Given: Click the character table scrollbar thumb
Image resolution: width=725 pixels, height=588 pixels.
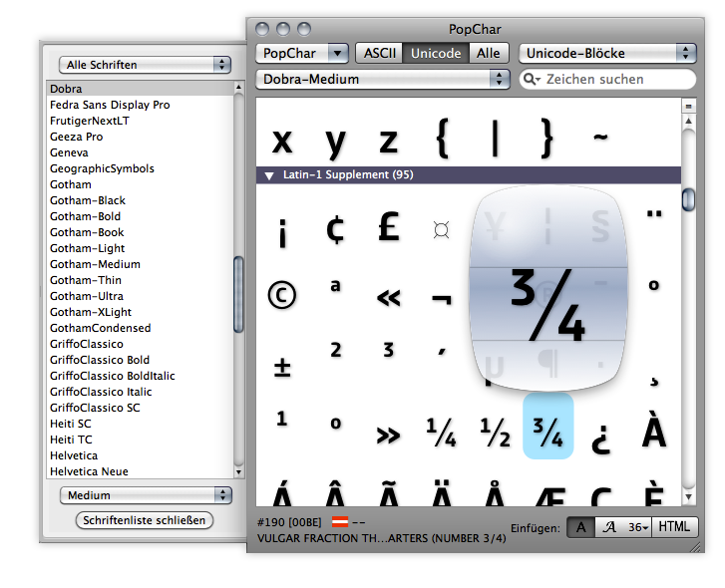Looking at the screenshot, I should click(x=688, y=199).
